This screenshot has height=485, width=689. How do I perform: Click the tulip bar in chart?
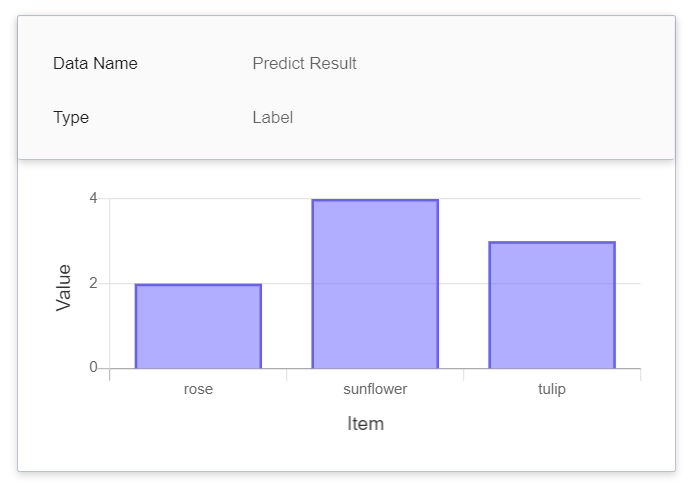[552, 305]
